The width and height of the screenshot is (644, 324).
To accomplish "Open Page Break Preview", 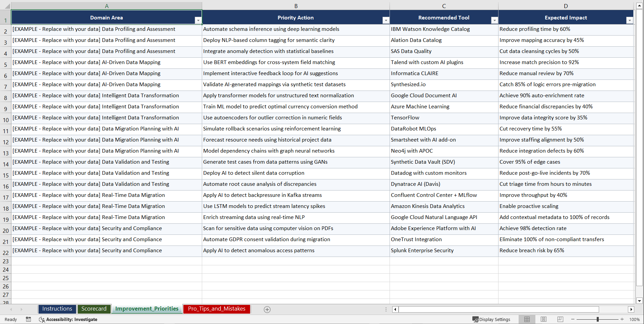I will (x=560, y=319).
